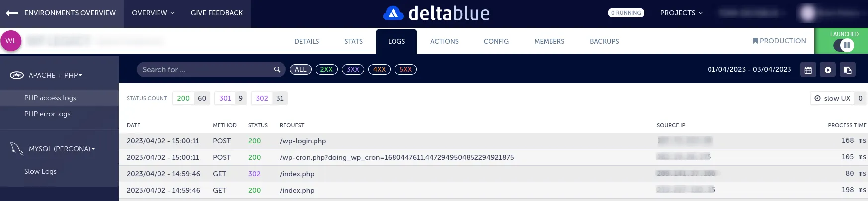Expand the Overview dropdown menu
Viewport: 868px width, 201px height.
point(153,13)
